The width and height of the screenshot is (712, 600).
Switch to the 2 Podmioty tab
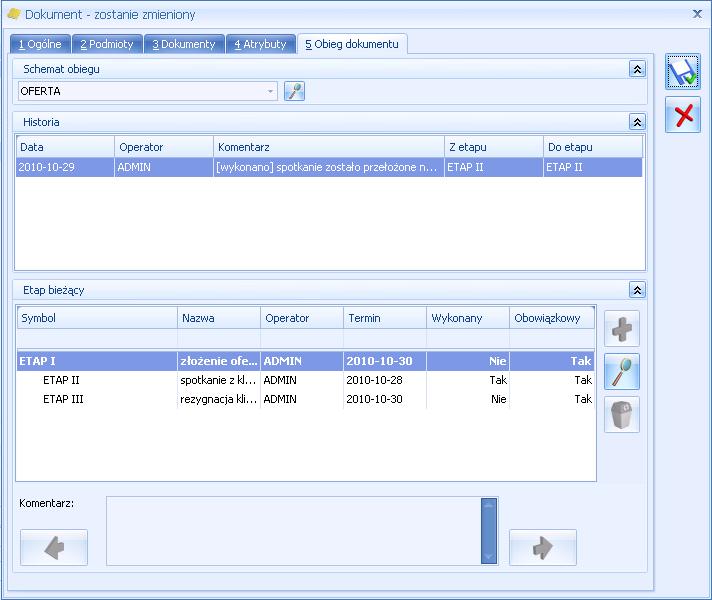click(x=107, y=45)
